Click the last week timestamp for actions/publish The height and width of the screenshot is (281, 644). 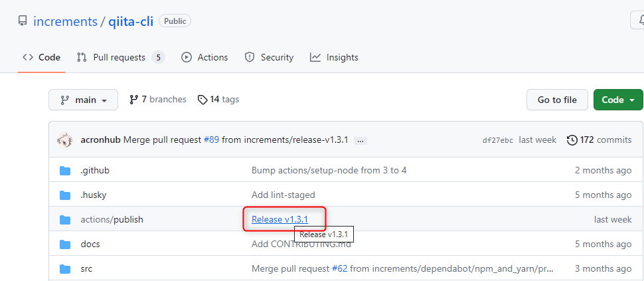(x=613, y=220)
